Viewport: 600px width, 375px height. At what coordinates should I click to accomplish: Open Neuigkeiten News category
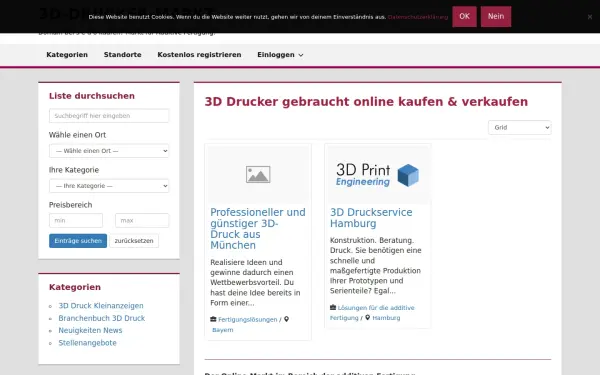(90, 330)
